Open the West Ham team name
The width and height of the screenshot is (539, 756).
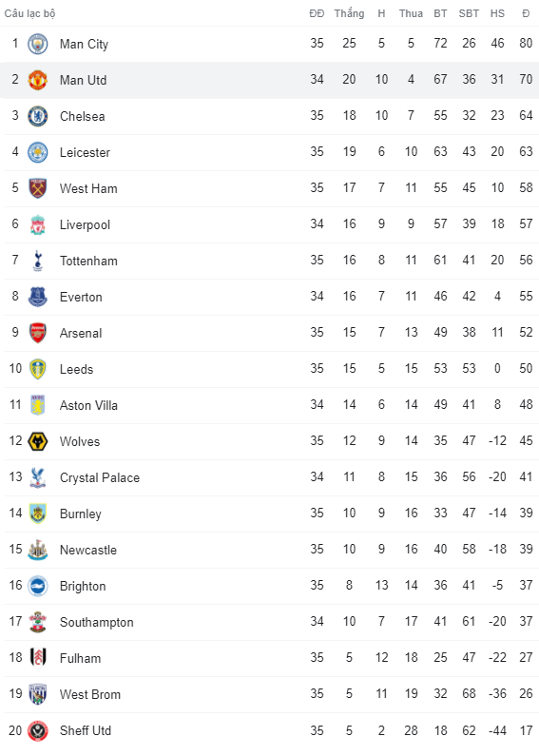coord(88,188)
